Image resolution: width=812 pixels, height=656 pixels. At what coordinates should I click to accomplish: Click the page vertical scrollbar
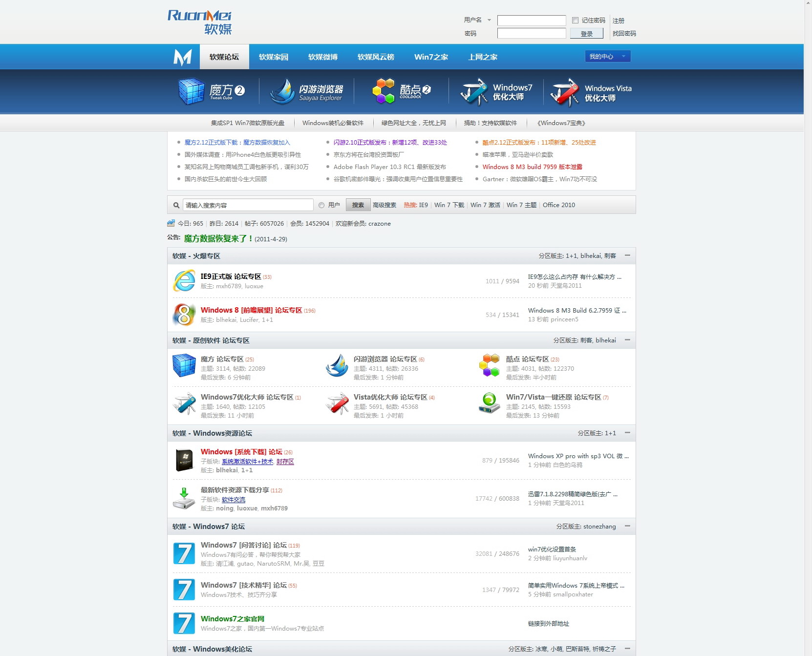point(808,328)
